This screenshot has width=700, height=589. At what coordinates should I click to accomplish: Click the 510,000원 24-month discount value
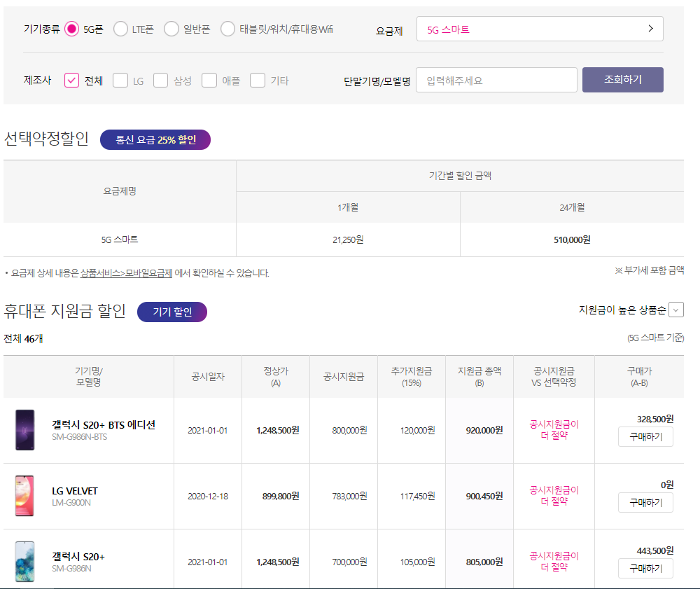(572, 240)
